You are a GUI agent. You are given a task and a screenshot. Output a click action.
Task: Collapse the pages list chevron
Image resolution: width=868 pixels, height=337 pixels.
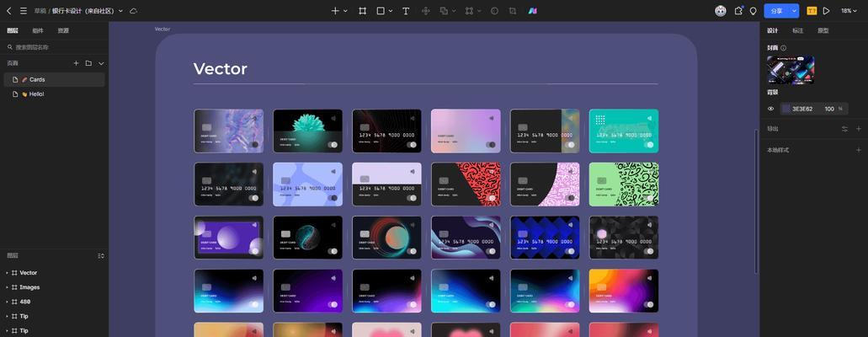tap(101, 63)
